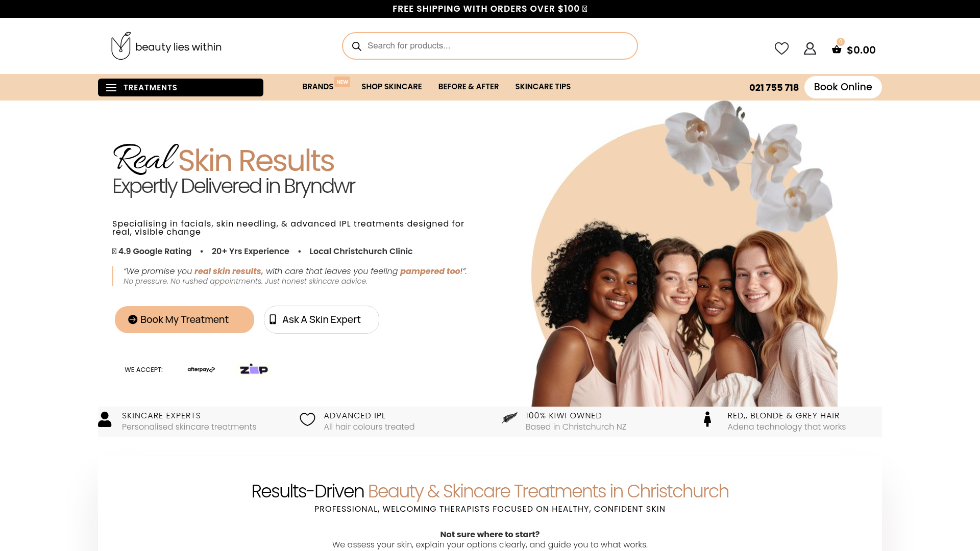
Task: Select the Afterpay payment icon
Action: tap(201, 369)
